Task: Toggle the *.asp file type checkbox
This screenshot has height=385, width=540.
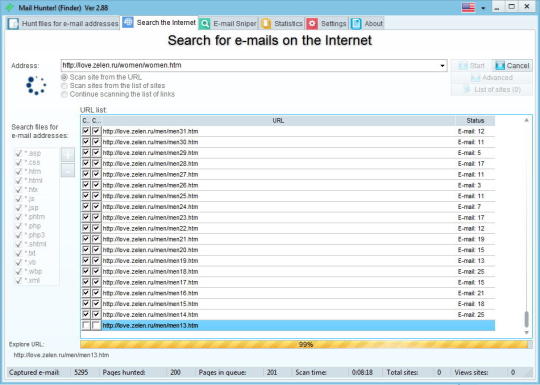Action: [19, 153]
